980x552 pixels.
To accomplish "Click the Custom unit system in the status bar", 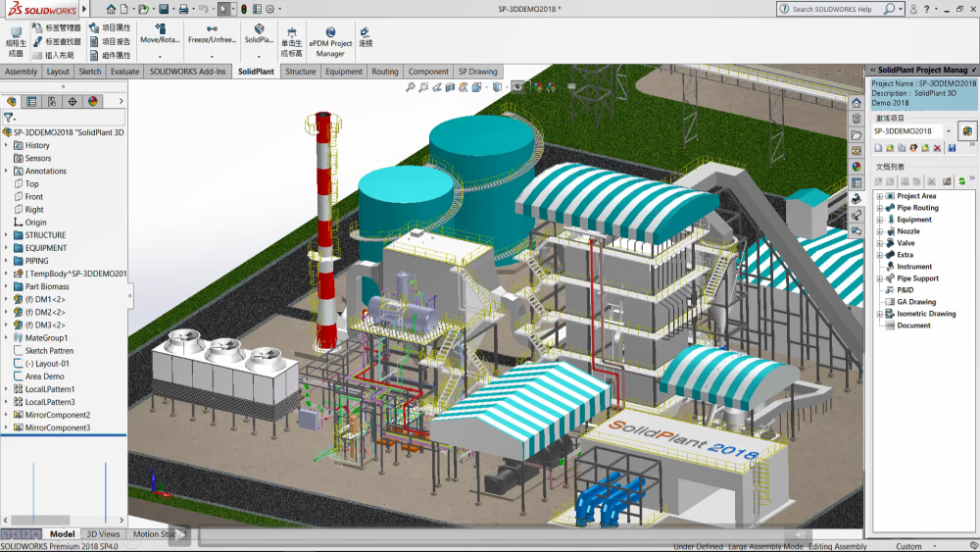I will [908, 546].
